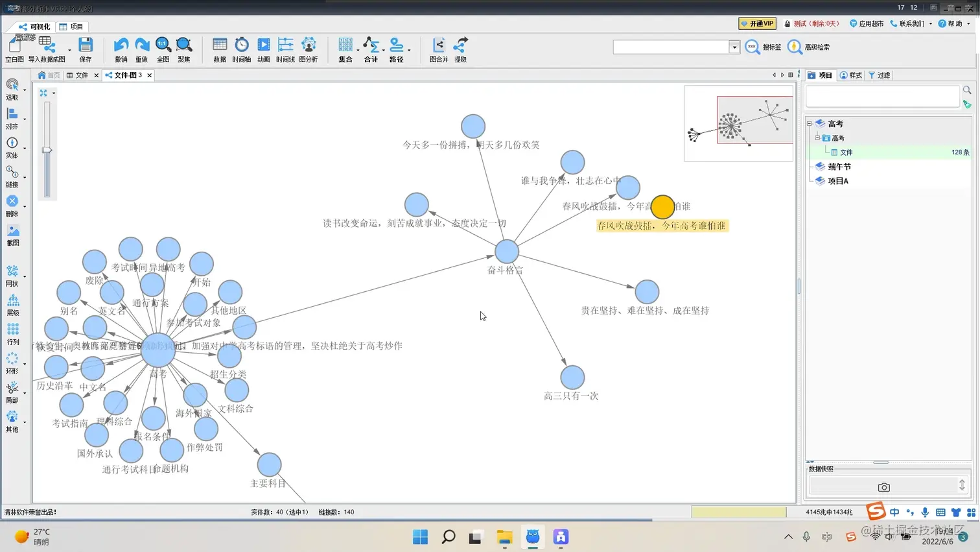Click the data snapshot camera icon
The height and width of the screenshot is (552, 980).
[884, 487]
